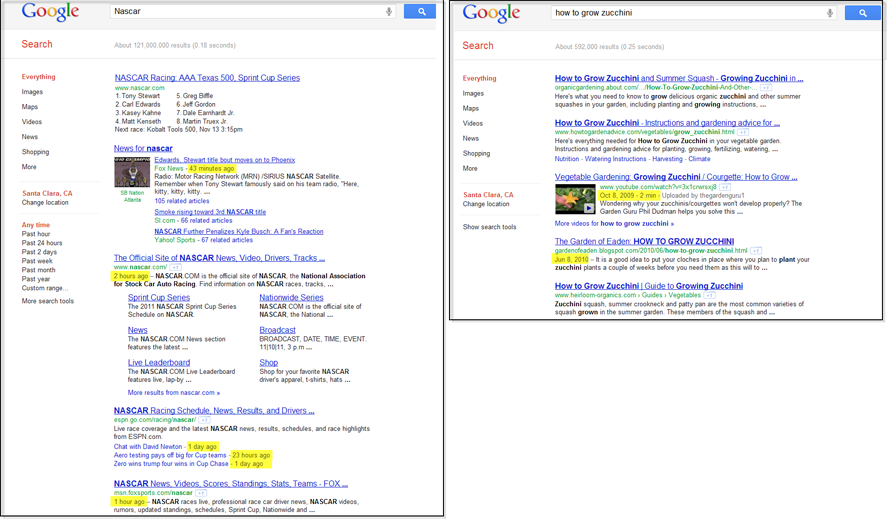This screenshot has height=521, width=887.
Task: Open the NASCAR news image thumbnail
Action: click(132, 172)
